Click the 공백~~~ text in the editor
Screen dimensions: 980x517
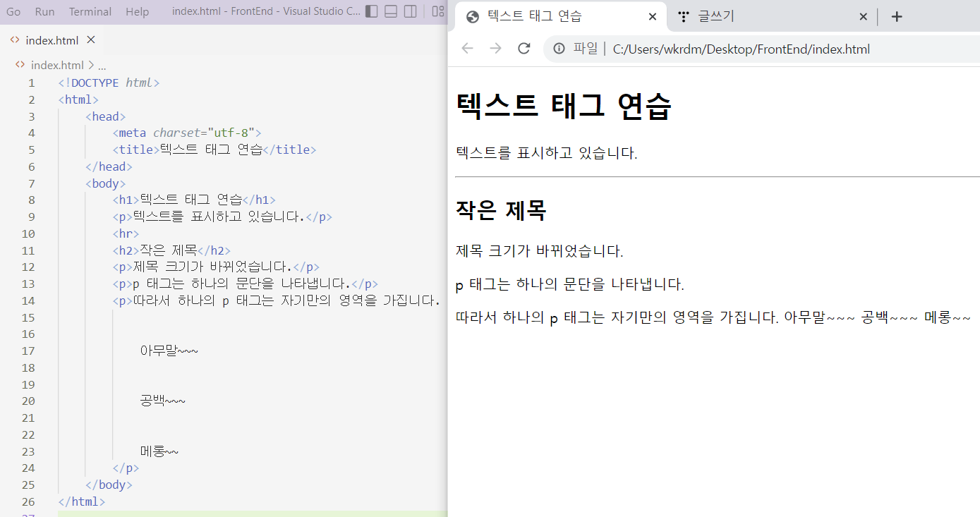click(x=162, y=401)
